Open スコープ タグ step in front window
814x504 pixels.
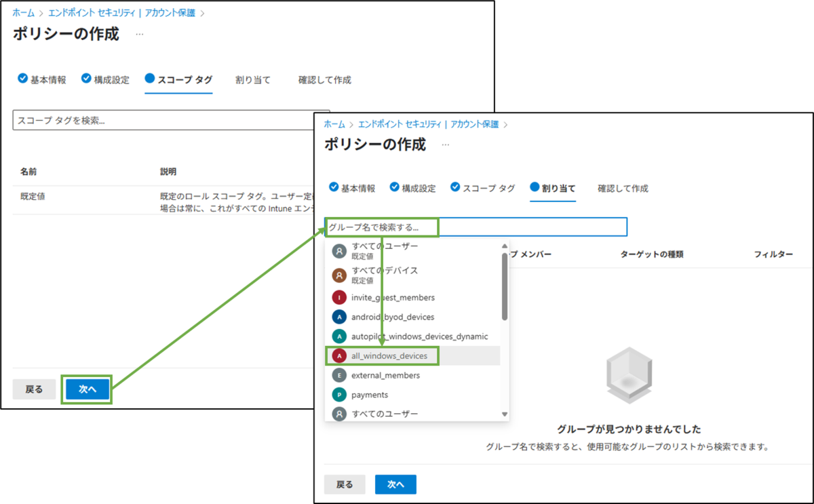[482, 188]
